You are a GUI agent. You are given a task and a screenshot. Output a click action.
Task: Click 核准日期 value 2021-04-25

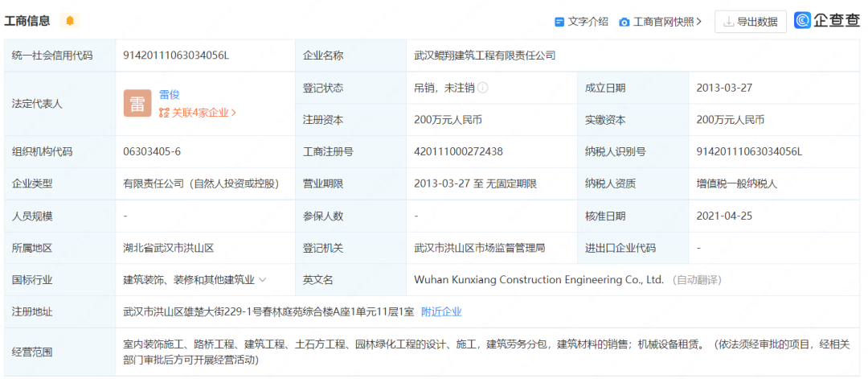tap(724, 216)
